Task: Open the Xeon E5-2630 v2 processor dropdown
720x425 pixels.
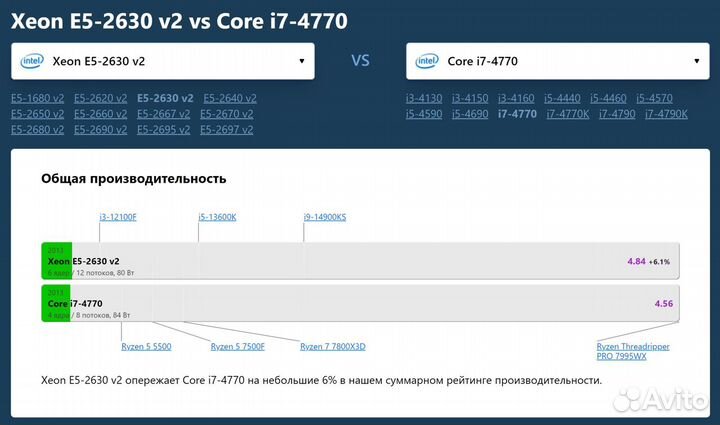Action: [163, 61]
